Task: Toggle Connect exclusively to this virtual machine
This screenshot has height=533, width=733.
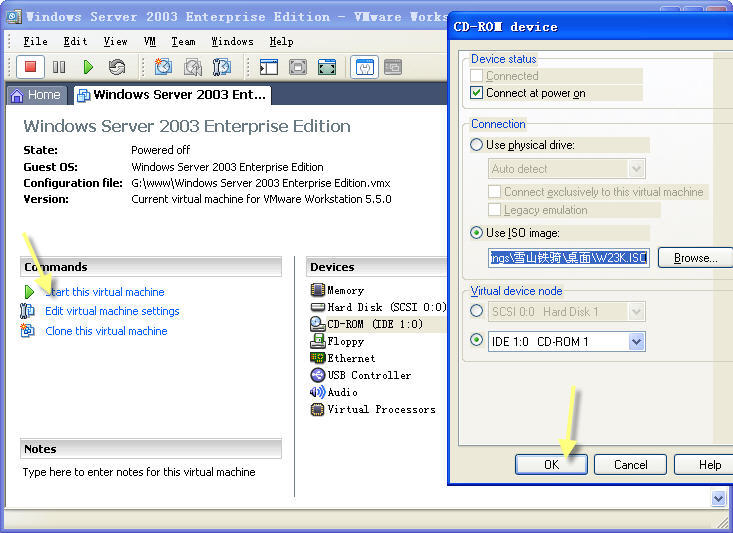Action: click(494, 192)
